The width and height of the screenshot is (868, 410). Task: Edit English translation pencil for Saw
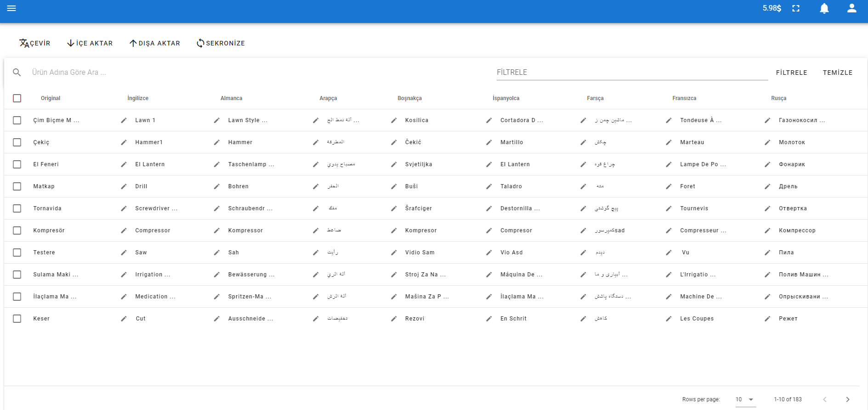124,253
